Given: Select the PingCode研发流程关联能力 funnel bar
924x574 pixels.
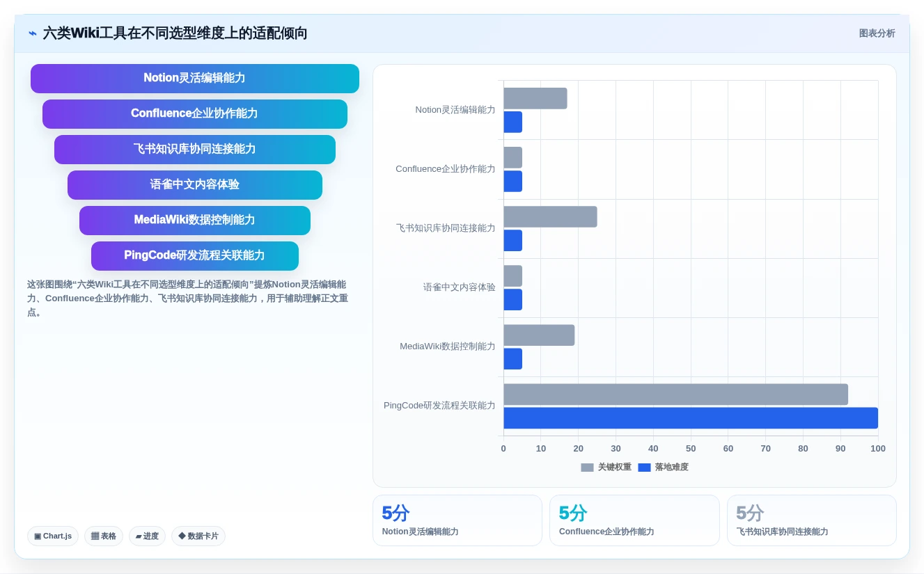Looking at the screenshot, I should point(195,256).
